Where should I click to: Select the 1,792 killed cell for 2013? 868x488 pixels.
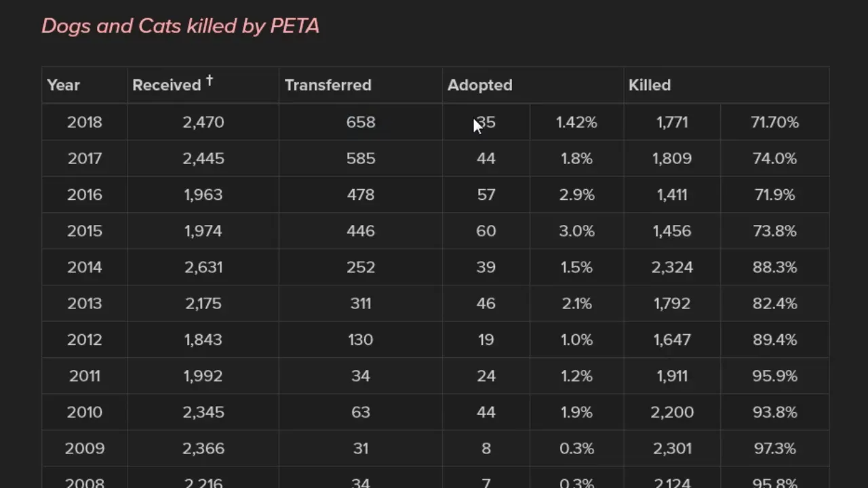coord(672,304)
